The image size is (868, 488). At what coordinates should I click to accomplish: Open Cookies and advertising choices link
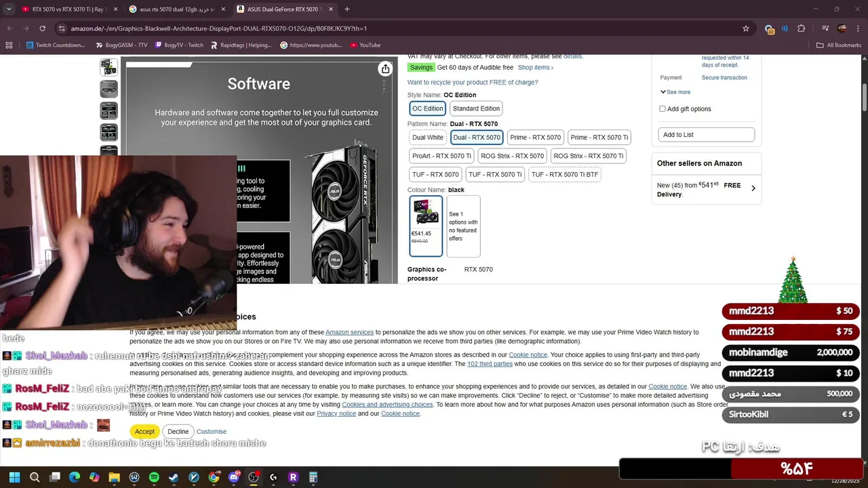387,405
